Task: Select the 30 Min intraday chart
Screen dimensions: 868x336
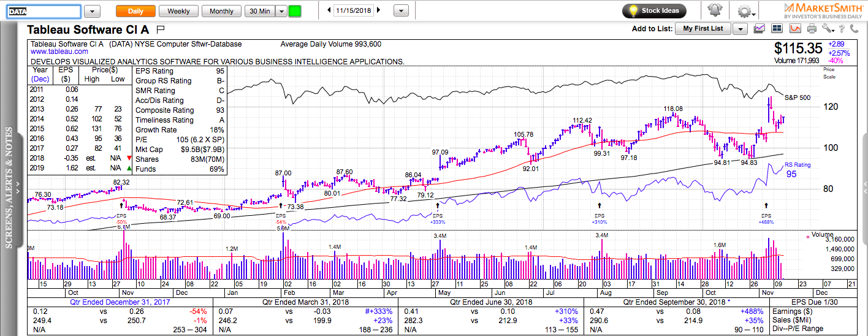Action: pos(260,11)
